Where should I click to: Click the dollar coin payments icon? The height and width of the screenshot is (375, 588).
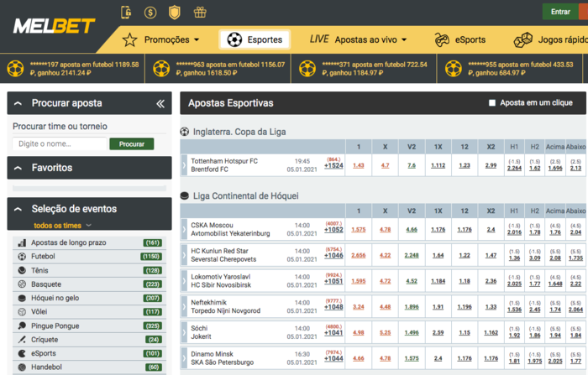coord(150,13)
